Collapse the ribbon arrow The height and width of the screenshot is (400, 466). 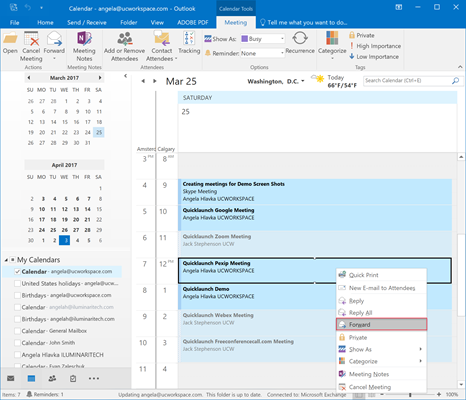(x=460, y=67)
